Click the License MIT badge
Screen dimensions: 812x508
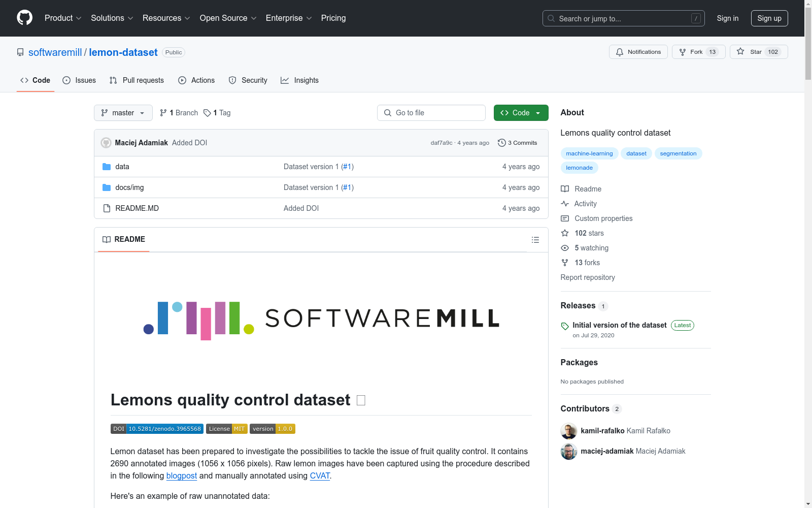[x=227, y=429]
